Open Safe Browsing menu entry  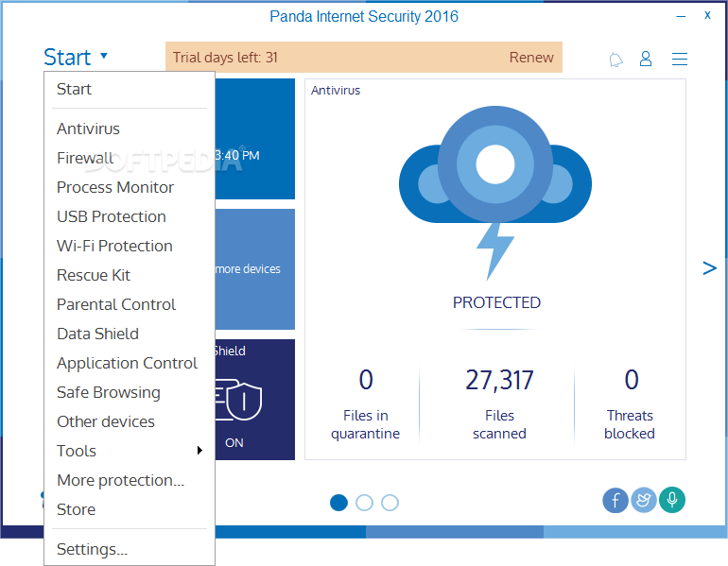click(x=130, y=391)
